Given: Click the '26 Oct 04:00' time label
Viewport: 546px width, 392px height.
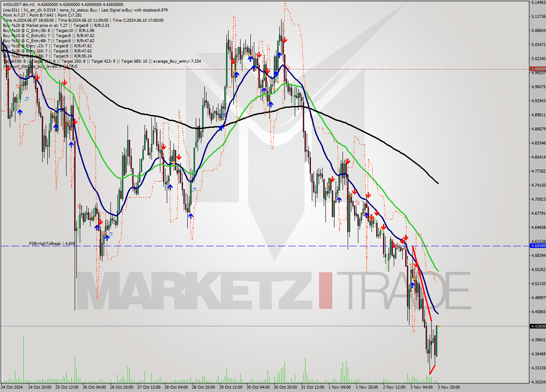Looking at the screenshot, I should pyautogui.click(x=94, y=387).
